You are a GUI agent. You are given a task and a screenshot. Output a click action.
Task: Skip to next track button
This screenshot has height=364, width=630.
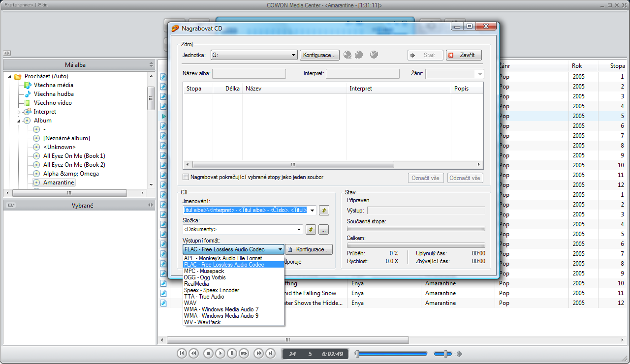pyautogui.click(x=270, y=353)
